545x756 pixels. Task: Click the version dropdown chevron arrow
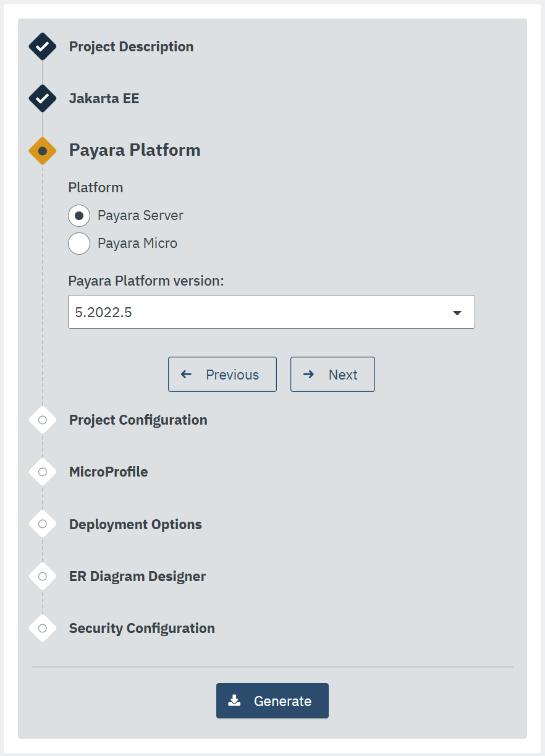coord(457,312)
